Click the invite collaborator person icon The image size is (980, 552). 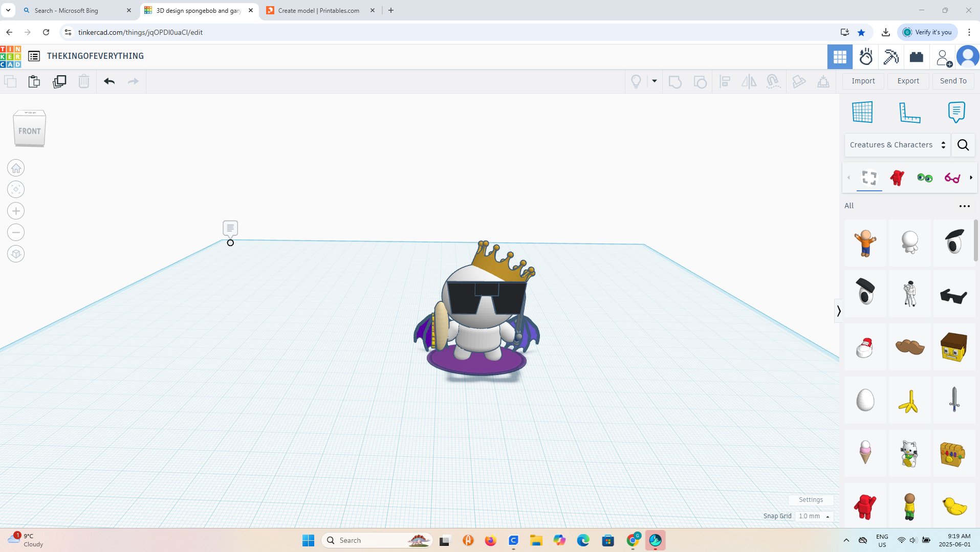(x=944, y=57)
